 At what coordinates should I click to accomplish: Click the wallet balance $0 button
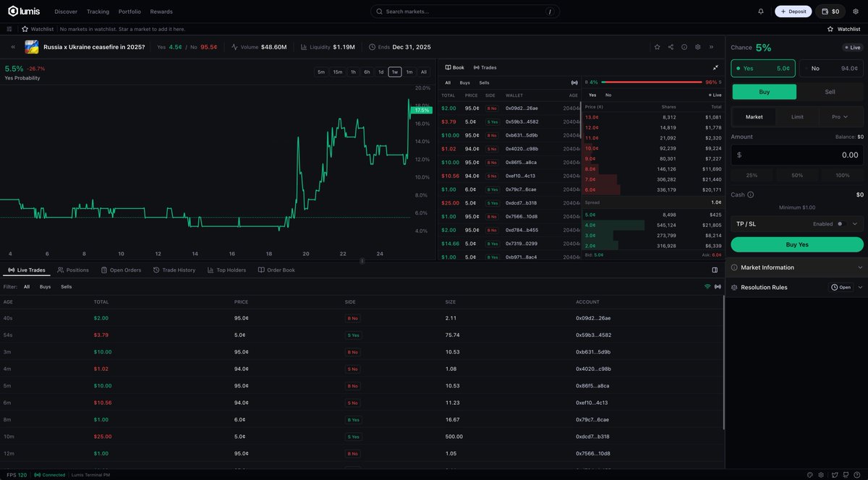click(830, 12)
